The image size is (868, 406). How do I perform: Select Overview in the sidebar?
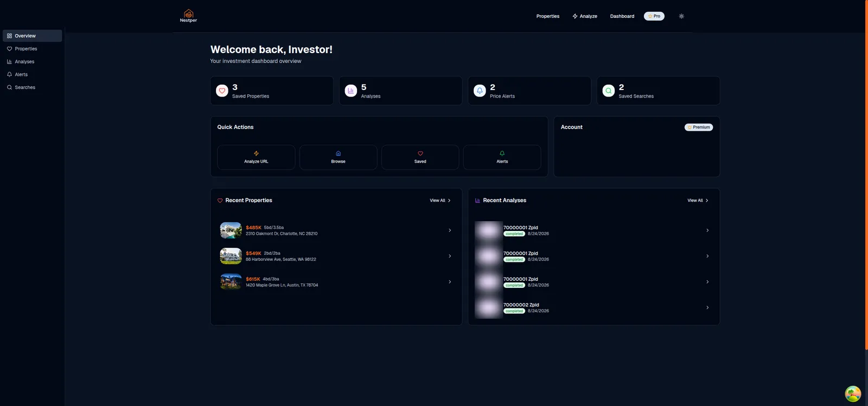pyautogui.click(x=32, y=36)
